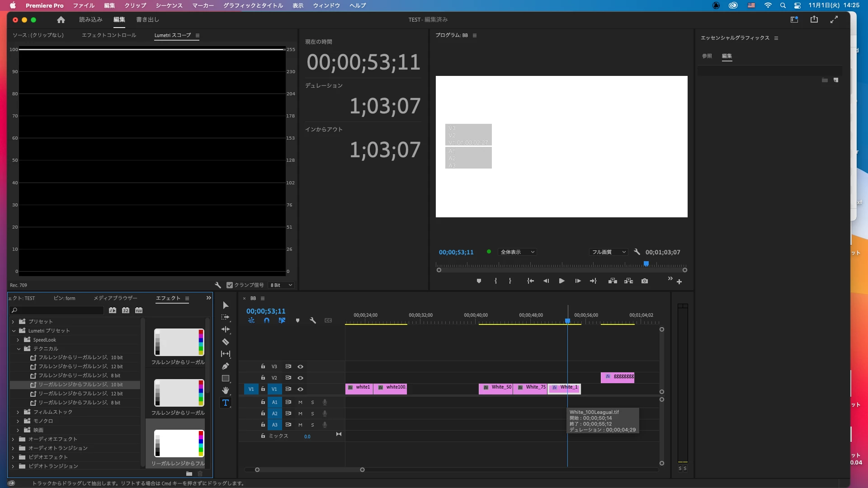868x488 pixels.
Task: Add marker in Program Monitor
Action: tap(479, 281)
